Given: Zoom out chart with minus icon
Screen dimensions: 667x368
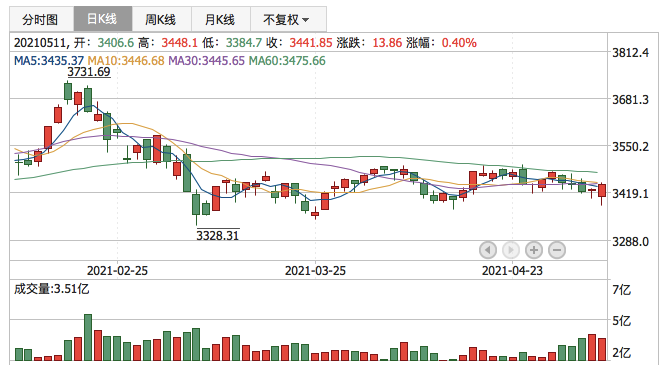Looking at the screenshot, I should pyautogui.click(x=557, y=250).
